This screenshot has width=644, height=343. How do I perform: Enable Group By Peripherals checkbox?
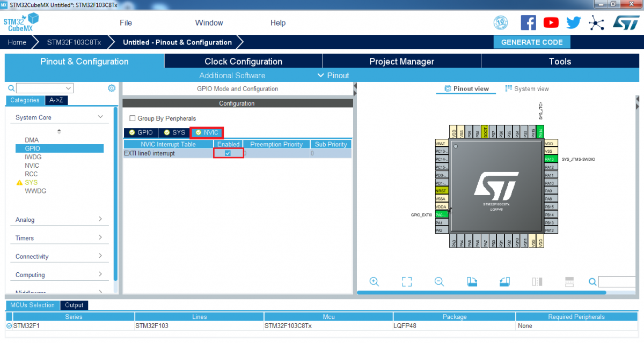(x=133, y=118)
